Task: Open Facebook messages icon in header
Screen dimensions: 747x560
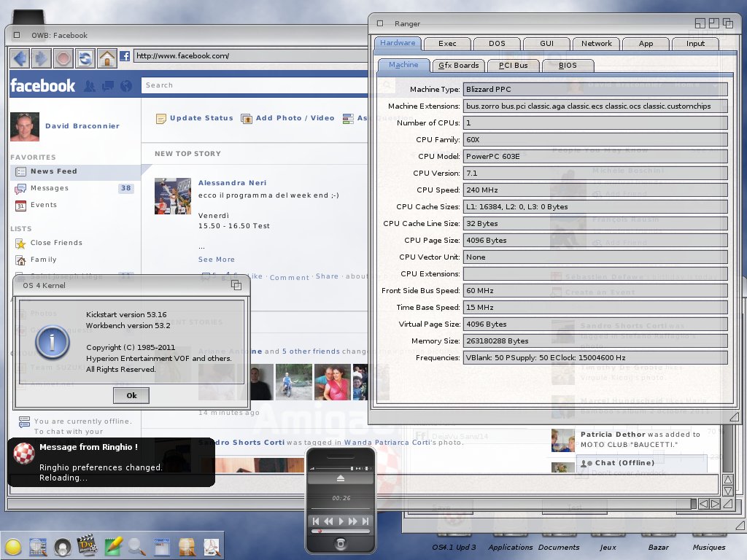Action: coord(108,86)
